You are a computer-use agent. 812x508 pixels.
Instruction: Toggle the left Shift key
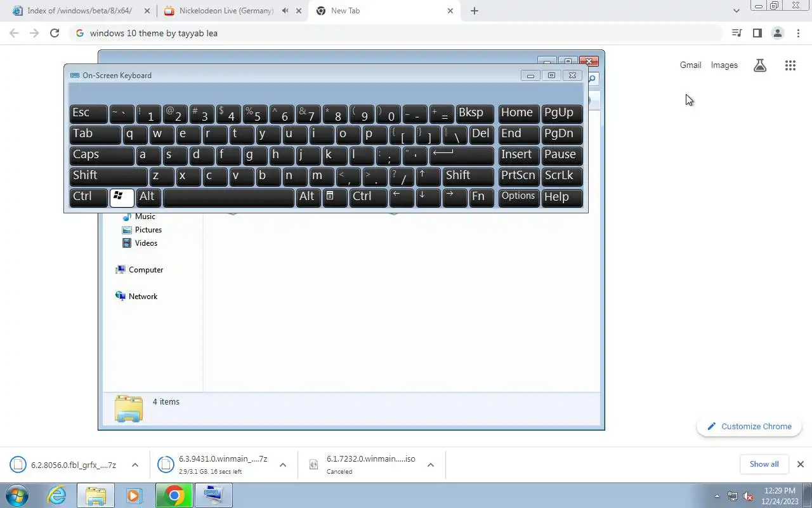[108, 177]
